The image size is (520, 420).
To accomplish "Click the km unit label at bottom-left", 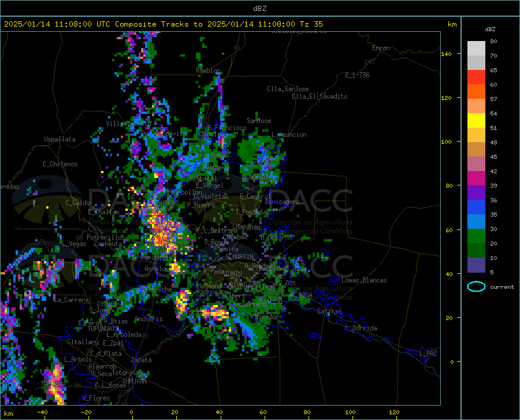I will click(8, 414).
